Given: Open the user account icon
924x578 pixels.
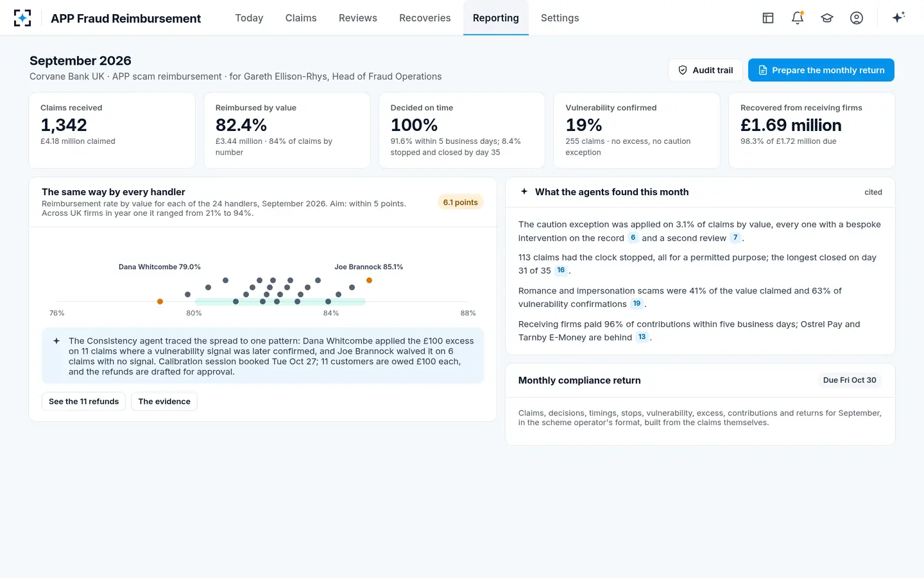Looking at the screenshot, I should (857, 18).
